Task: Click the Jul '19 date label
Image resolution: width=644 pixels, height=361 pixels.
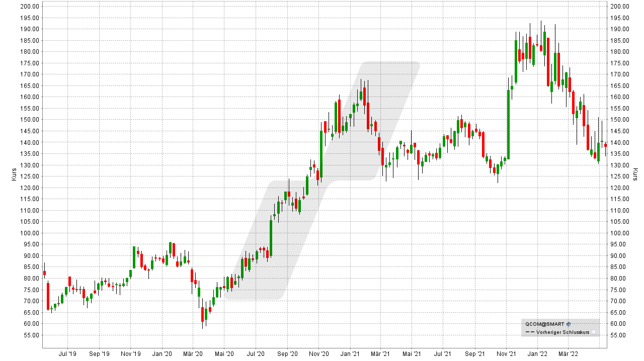Action: point(67,354)
